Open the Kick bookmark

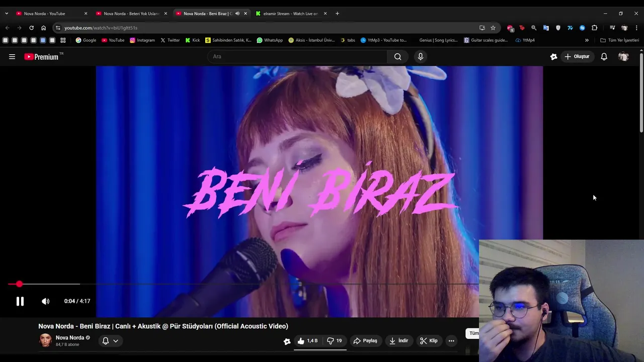tap(192, 40)
